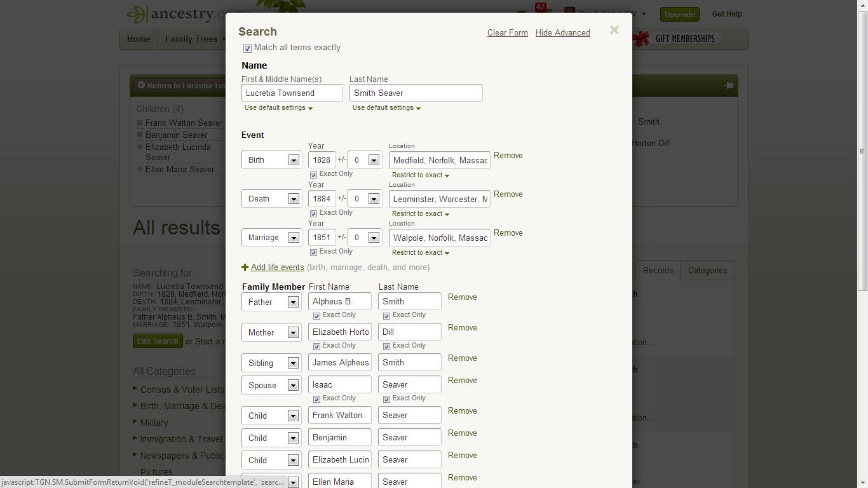Image resolution: width=868 pixels, height=488 pixels.
Task: Toggle Exact Only under Mother first name
Action: click(316, 346)
